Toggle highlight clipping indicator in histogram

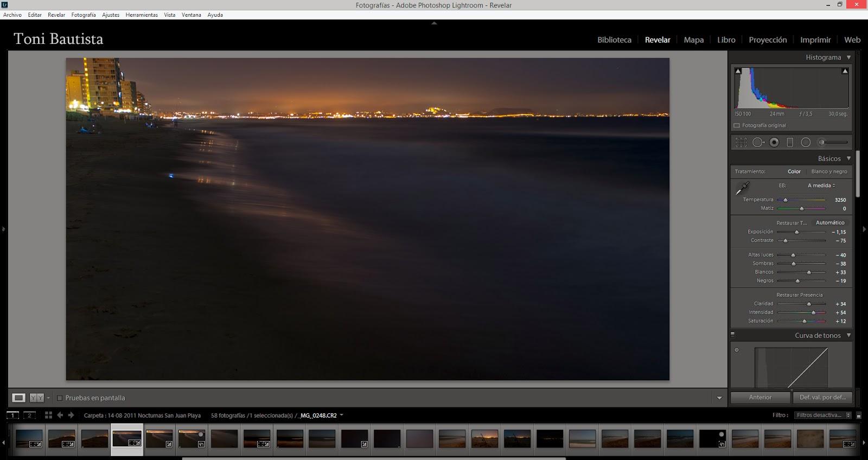pyautogui.click(x=845, y=71)
